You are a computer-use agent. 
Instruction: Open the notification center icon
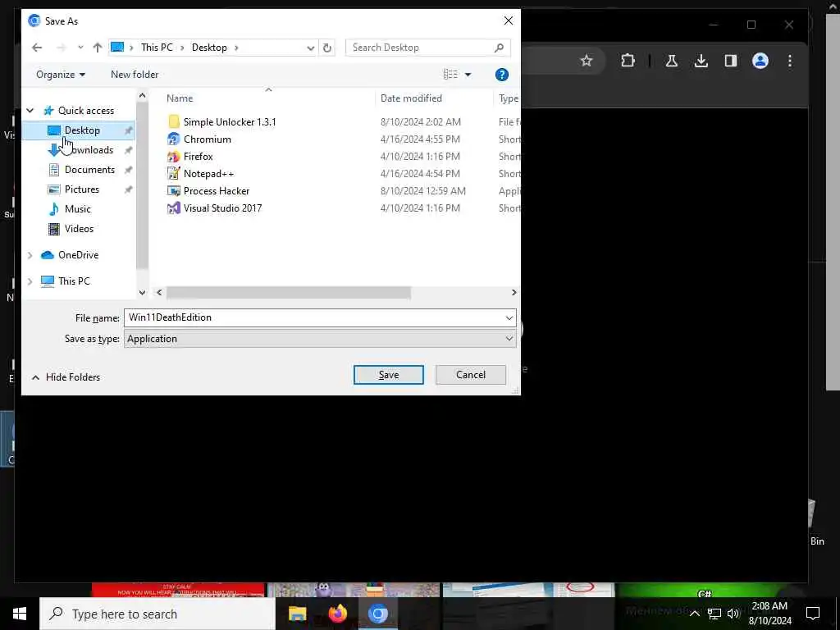pyautogui.click(x=813, y=614)
